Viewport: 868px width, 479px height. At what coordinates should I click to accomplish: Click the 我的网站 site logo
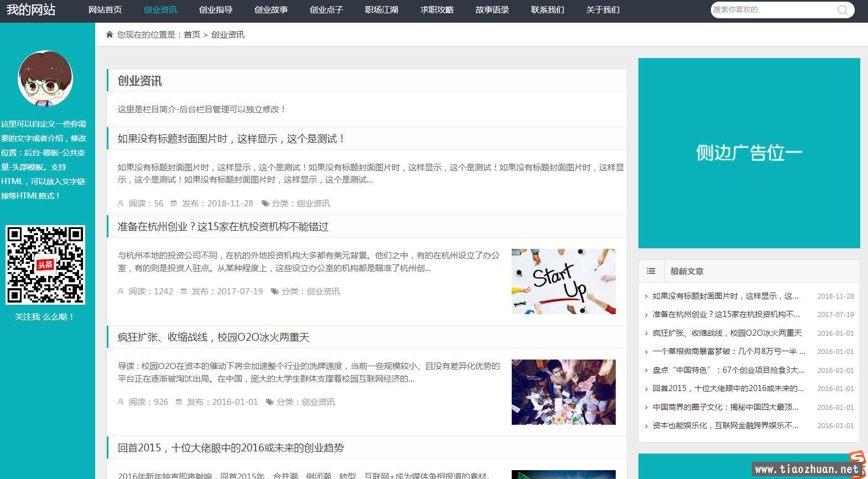click(x=31, y=10)
